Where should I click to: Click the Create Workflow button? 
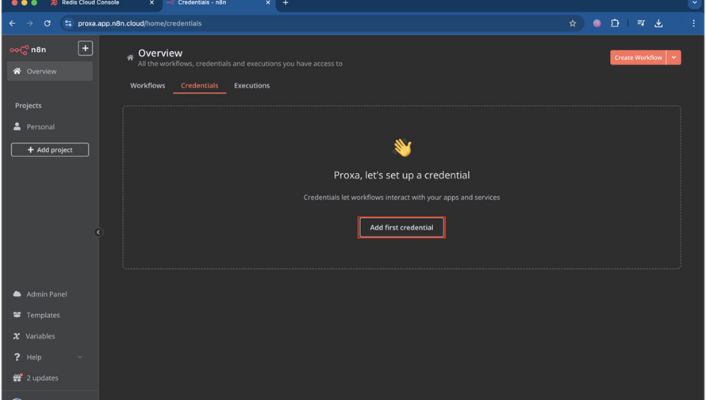(637, 58)
